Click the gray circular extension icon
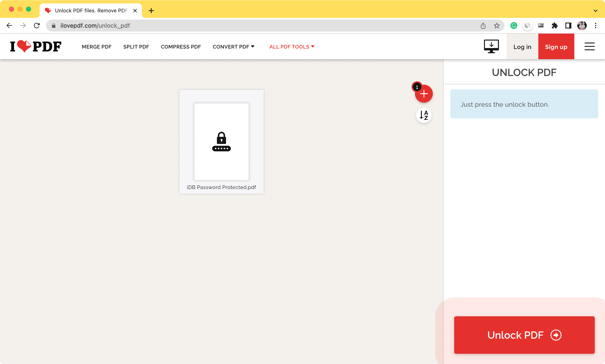The image size is (605, 364). click(527, 26)
